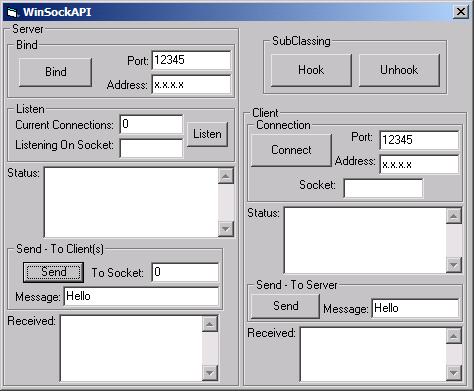474x391 pixels.
Task: Close the WinSockAPI window
Action: [x=461, y=12]
